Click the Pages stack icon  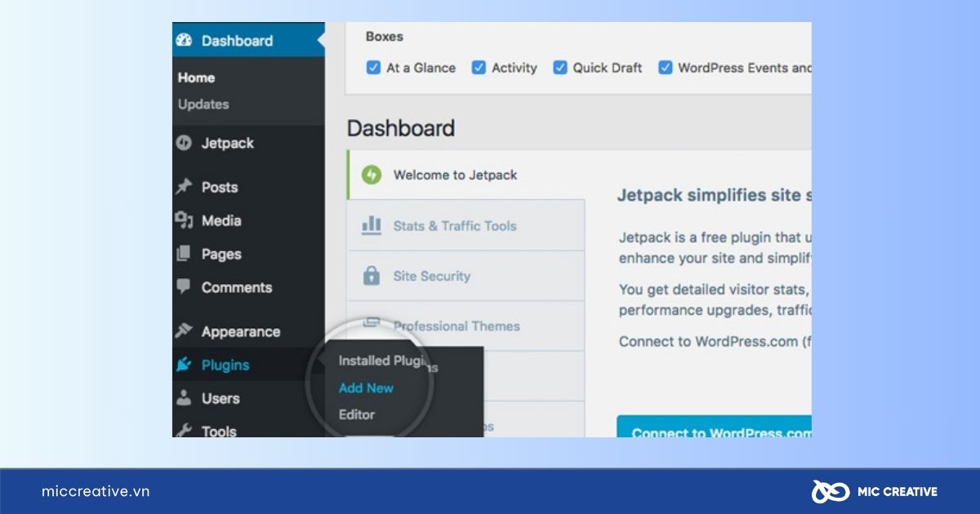point(184,254)
